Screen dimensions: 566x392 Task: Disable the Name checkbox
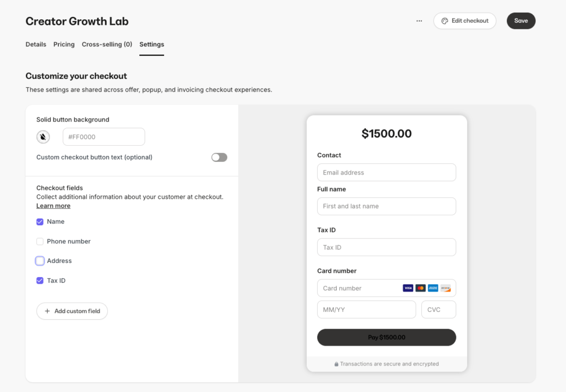(40, 221)
